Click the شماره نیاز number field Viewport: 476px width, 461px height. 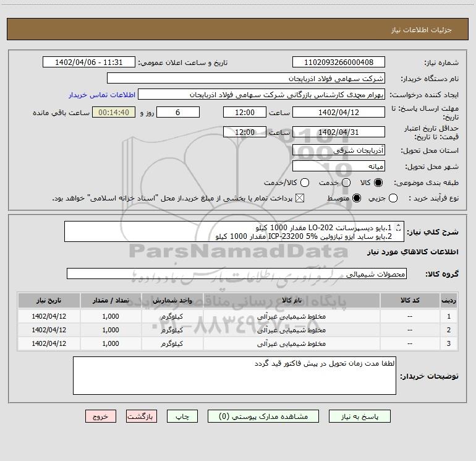tap(339, 62)
